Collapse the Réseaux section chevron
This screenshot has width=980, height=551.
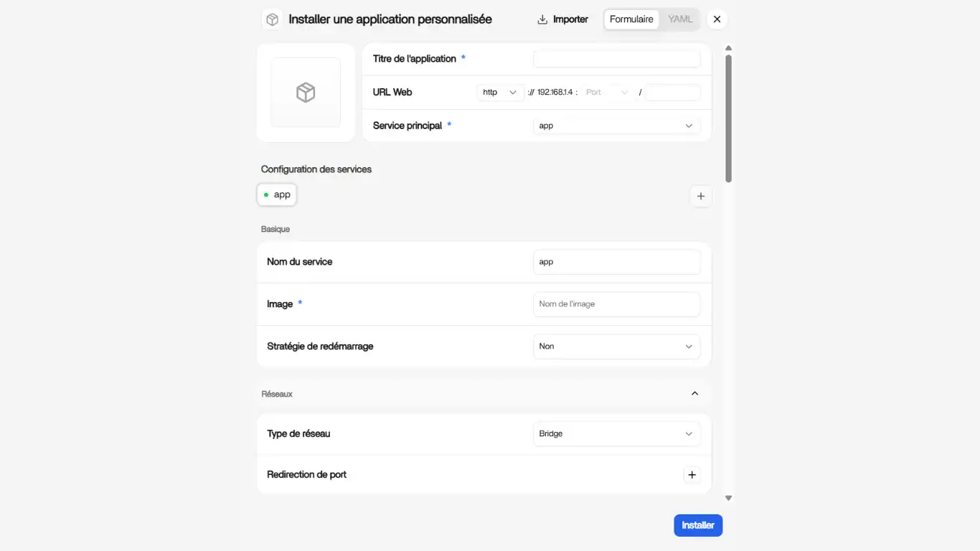tap(694, 393)
